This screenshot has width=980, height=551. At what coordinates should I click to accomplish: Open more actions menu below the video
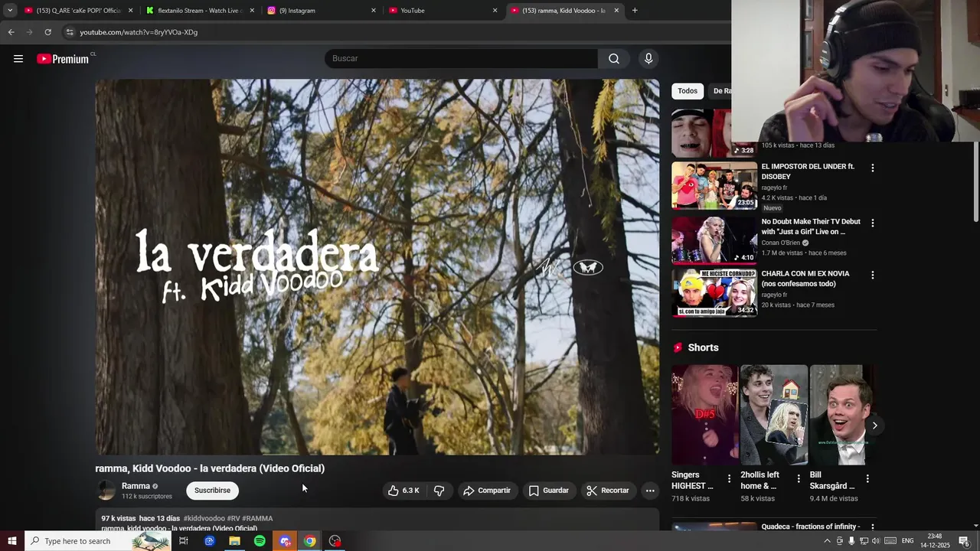[650, 491]
